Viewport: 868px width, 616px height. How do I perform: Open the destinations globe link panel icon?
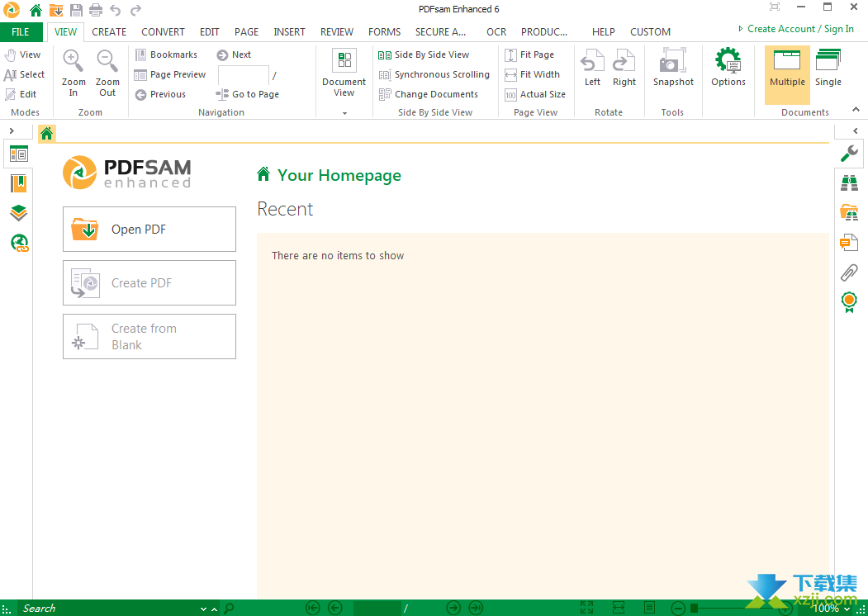pos(19,243)
